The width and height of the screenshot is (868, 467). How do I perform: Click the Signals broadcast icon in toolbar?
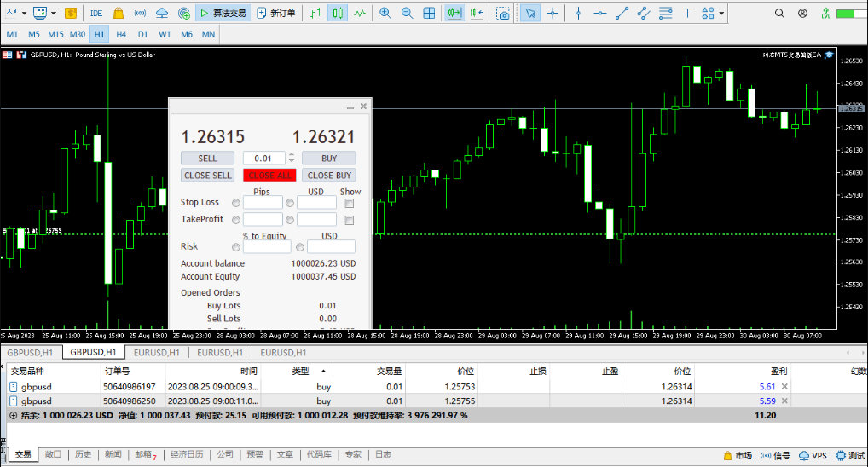(140, 13)
